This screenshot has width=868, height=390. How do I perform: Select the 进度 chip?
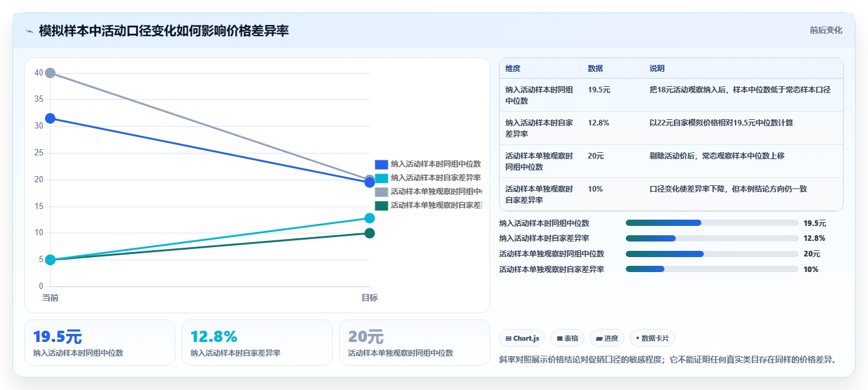pos(607,338)
